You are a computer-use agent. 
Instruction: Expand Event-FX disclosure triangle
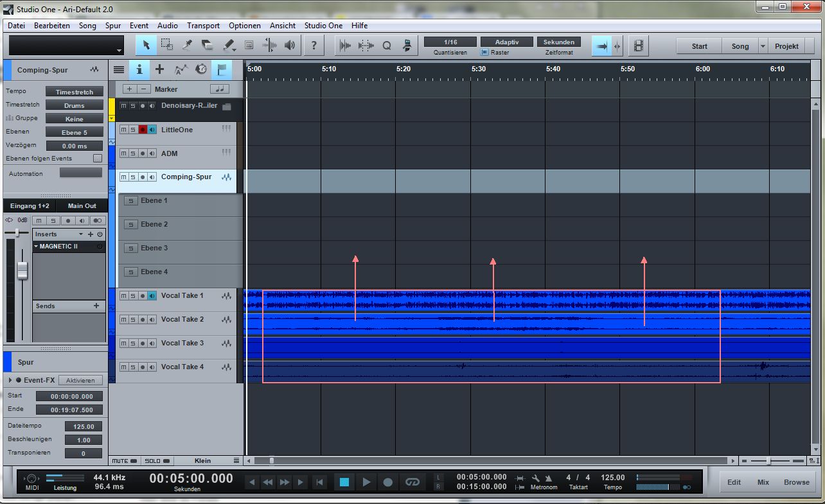pos(10,380)
